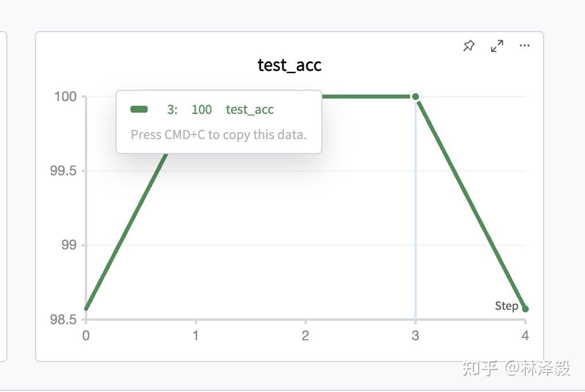Click the x-axis tick label 1
Screen dimensions: 585x392
195,336
